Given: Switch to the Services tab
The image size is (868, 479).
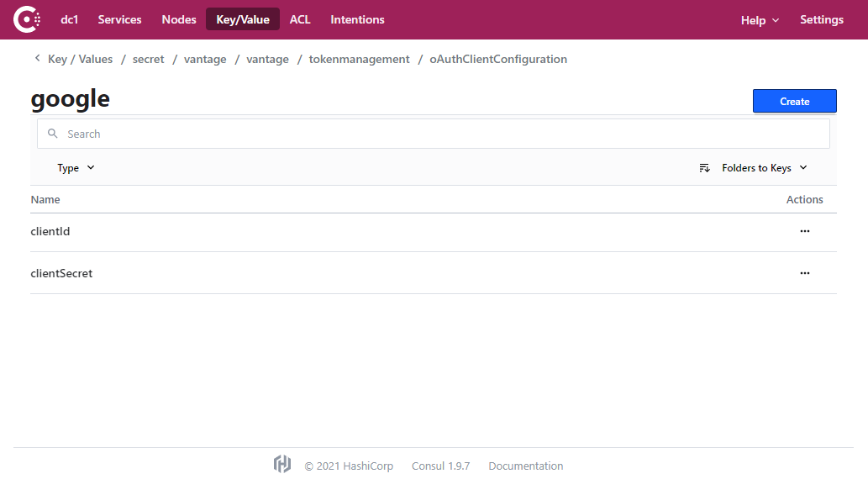Looking at the screenshot, I should 119,19.
